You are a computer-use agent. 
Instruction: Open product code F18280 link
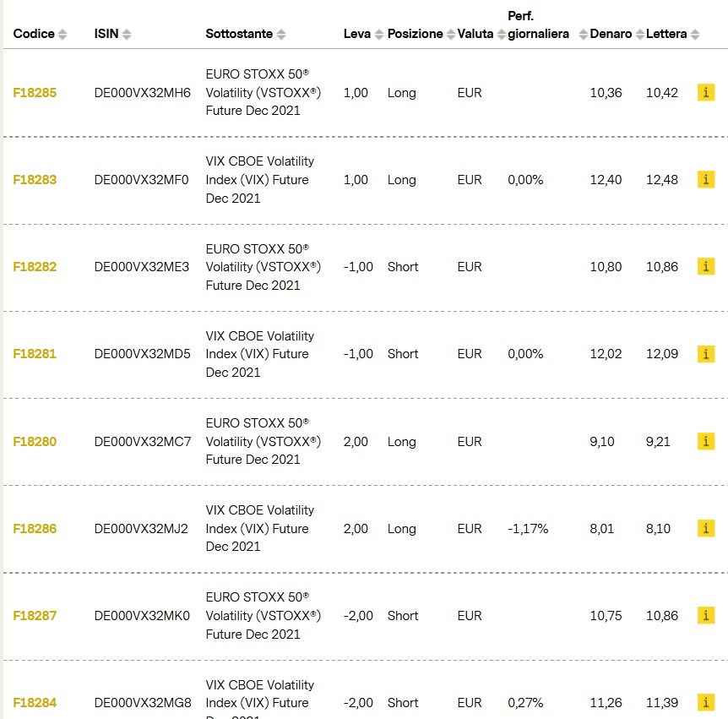point(35,441)
